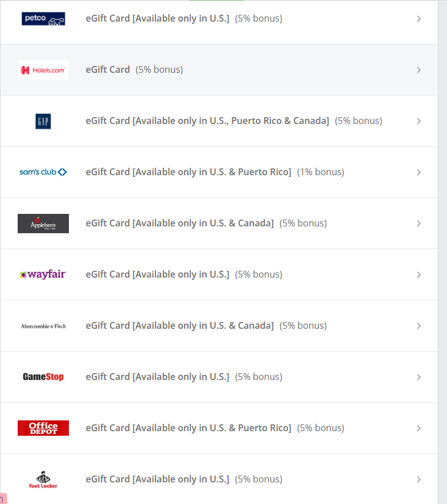Open the Hotels.com row arrow
The image size is (447, 504).
coord(419,70)
